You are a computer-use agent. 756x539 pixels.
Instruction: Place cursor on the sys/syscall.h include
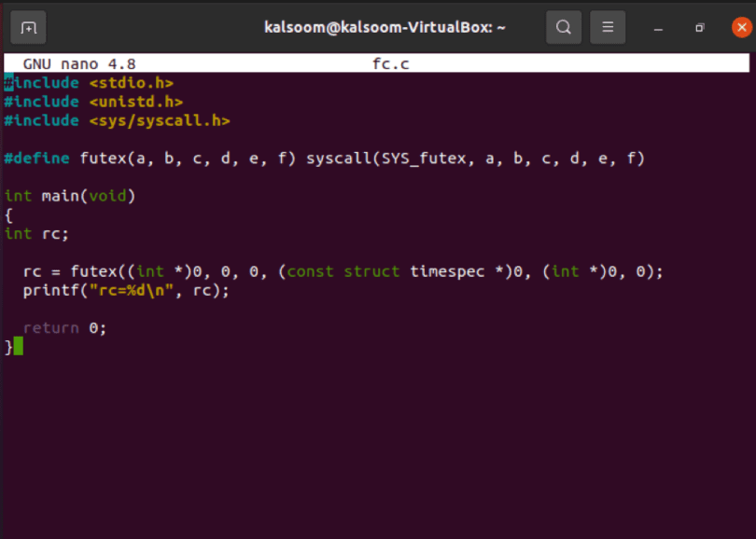click(x=159, y=120)
